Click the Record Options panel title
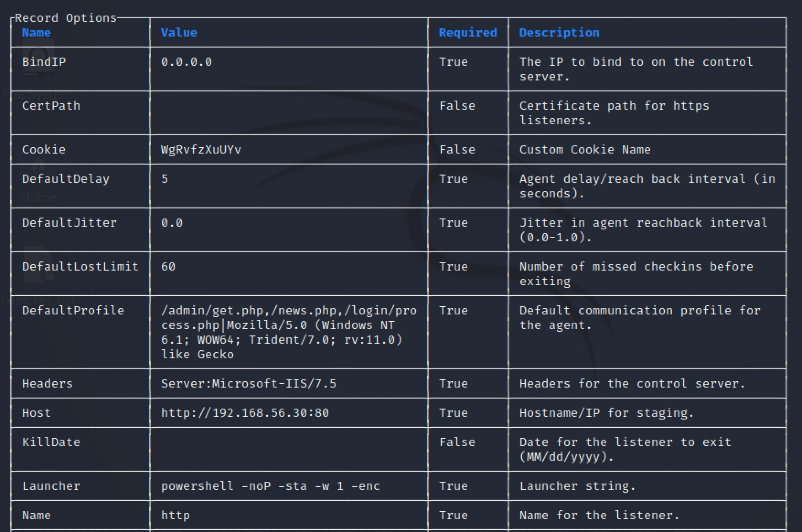This screenshot has width=802, height=532. coord(66,18)
